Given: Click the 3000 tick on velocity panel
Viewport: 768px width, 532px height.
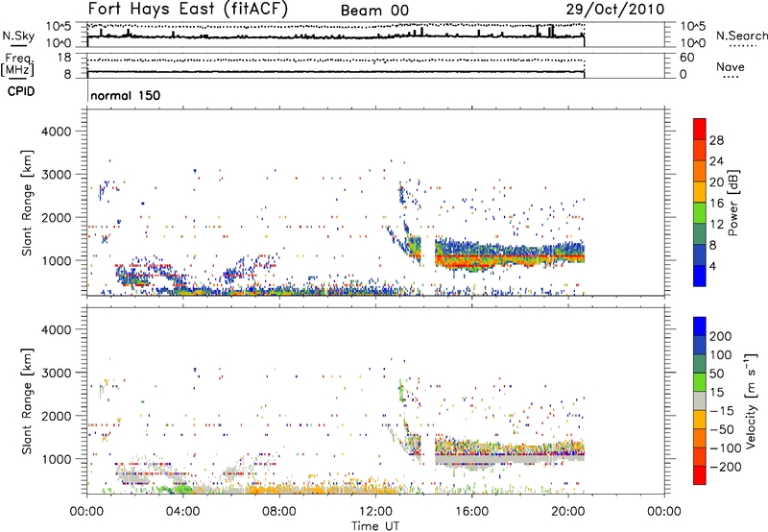Looking at the screenshot, I should pos(57,373).
